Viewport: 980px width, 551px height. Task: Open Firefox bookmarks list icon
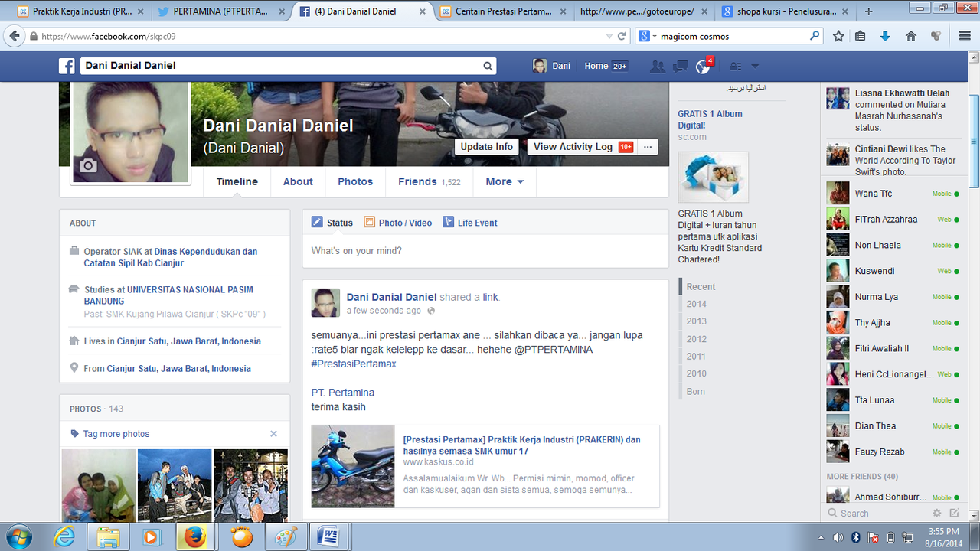(x=861, y=36)
